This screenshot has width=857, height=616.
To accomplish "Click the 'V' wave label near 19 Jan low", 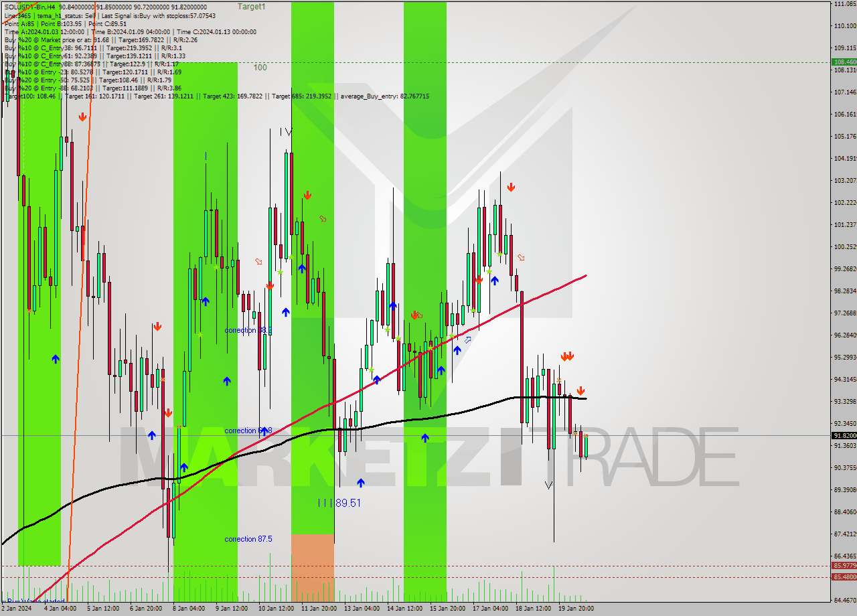I will 548,485.
